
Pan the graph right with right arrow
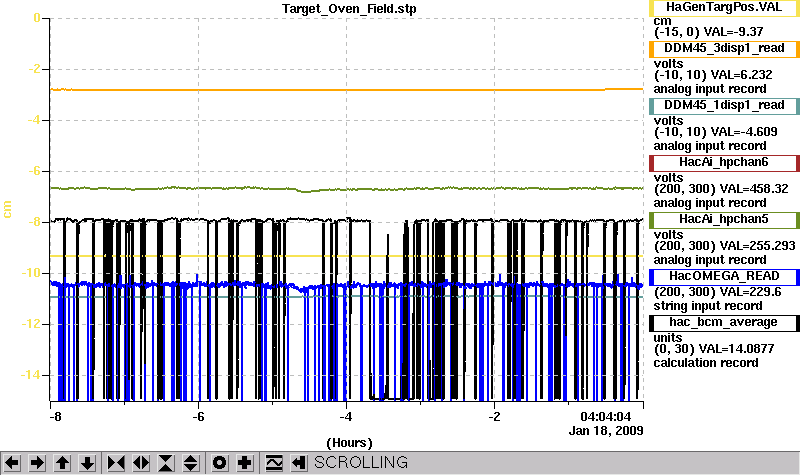click(37, 463)
